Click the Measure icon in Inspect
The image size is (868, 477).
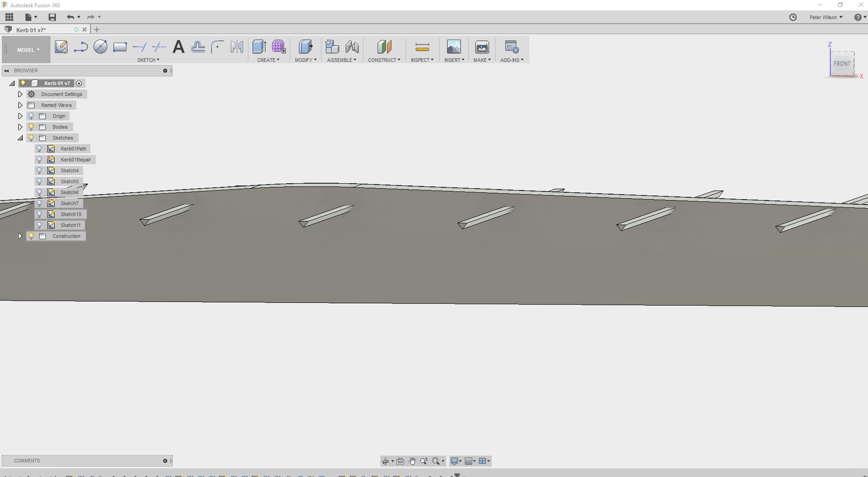(422, 47)
